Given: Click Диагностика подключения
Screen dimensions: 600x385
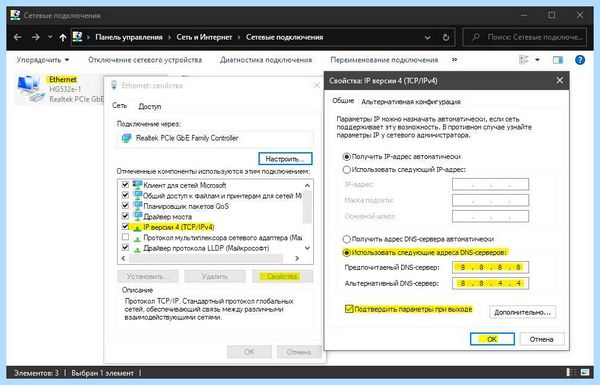Looking at the screenshot, I should pos(266,60).
